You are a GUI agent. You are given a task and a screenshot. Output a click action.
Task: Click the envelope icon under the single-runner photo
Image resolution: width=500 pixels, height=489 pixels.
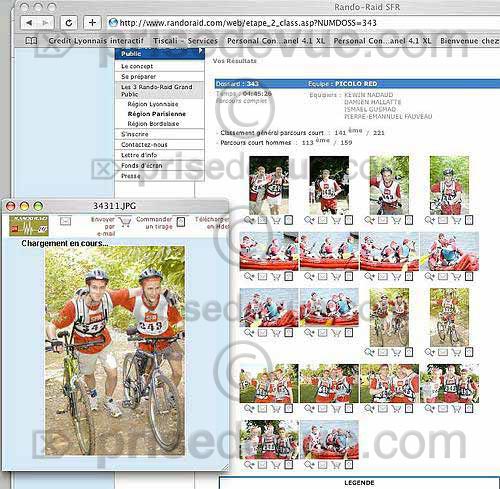pos(322,220)
